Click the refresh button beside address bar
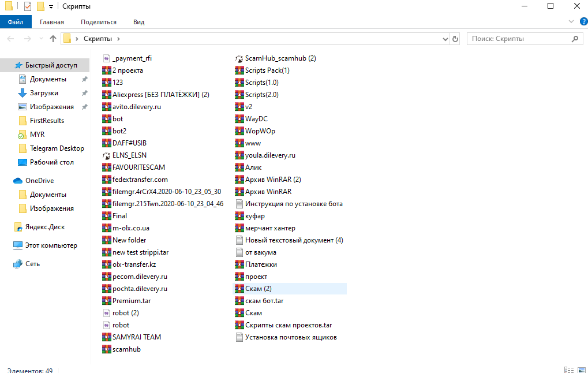The width and height of the screenshot is (588, 373). point(455,39)
